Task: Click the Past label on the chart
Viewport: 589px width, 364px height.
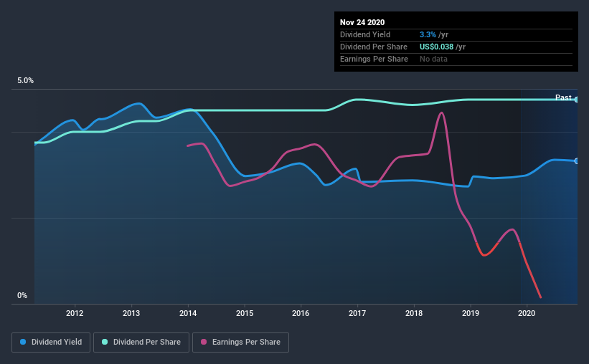Action: [563, 97]
